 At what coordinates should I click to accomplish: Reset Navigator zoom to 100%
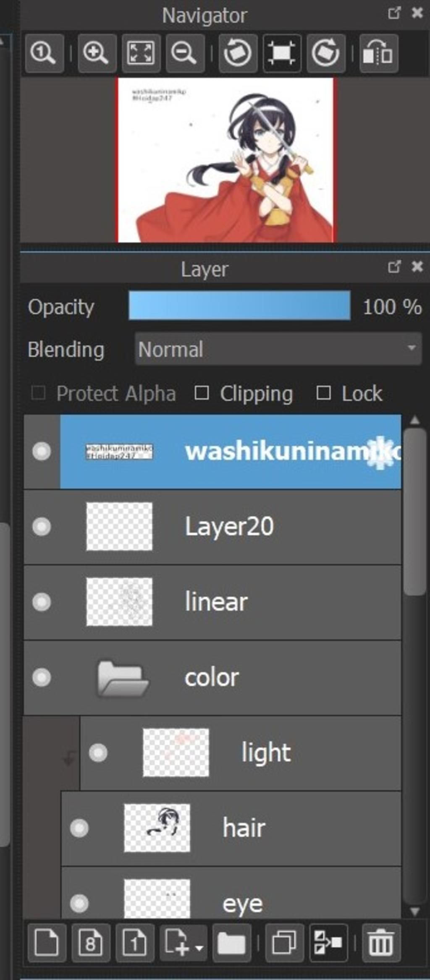(x=44, y=54)
